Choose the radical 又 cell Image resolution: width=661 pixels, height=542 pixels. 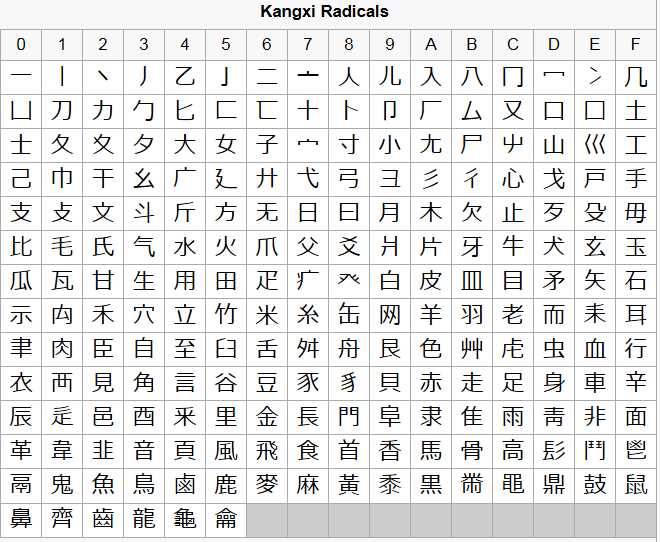[513, 111]
